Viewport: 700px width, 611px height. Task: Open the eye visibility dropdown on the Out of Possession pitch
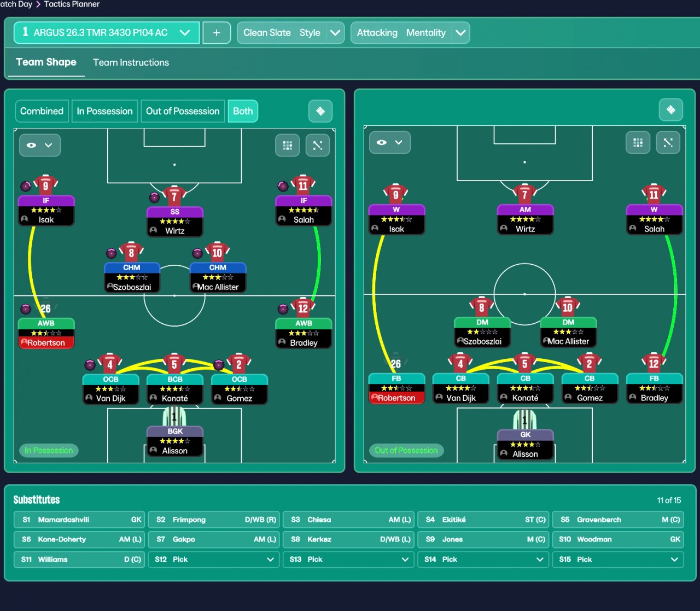pos(390,143)
